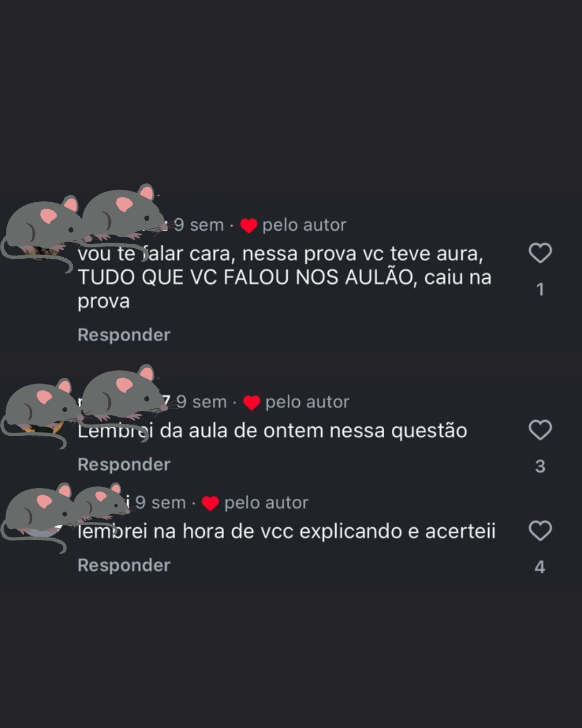The width and height of the screenshot is (582, 728).
Task: Tap the "9 sem" timestamp on the aura comment
Action: click(198, 225)
